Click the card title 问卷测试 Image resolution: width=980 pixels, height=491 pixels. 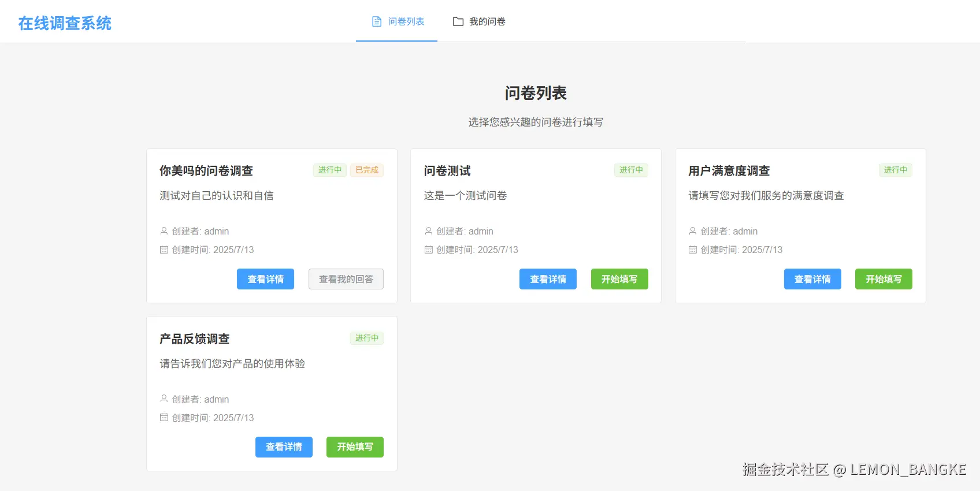pos(447,170)
